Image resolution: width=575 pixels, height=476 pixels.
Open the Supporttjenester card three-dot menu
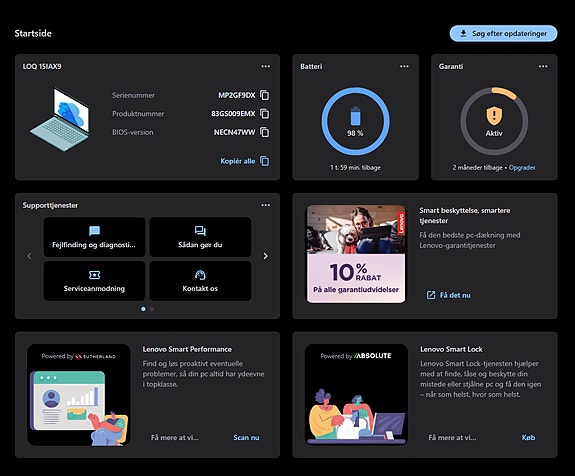pyautogui.click(x=265, y=205)
